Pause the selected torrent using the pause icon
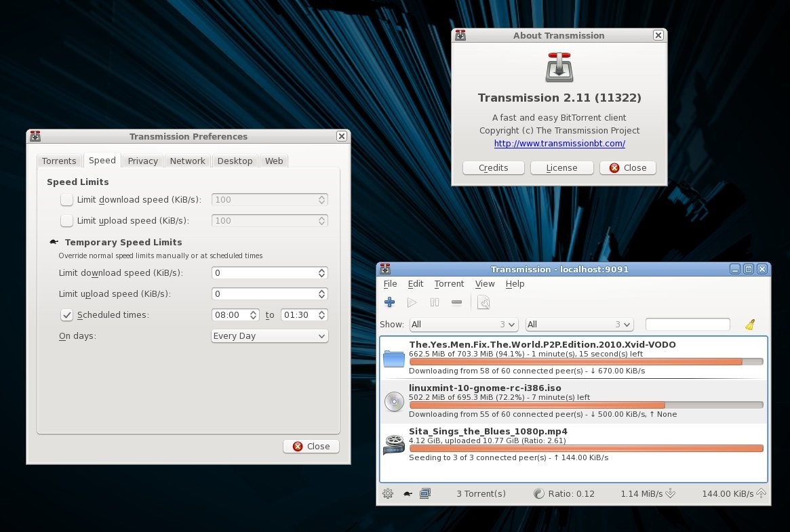The image size is (790, 532). 434,302
